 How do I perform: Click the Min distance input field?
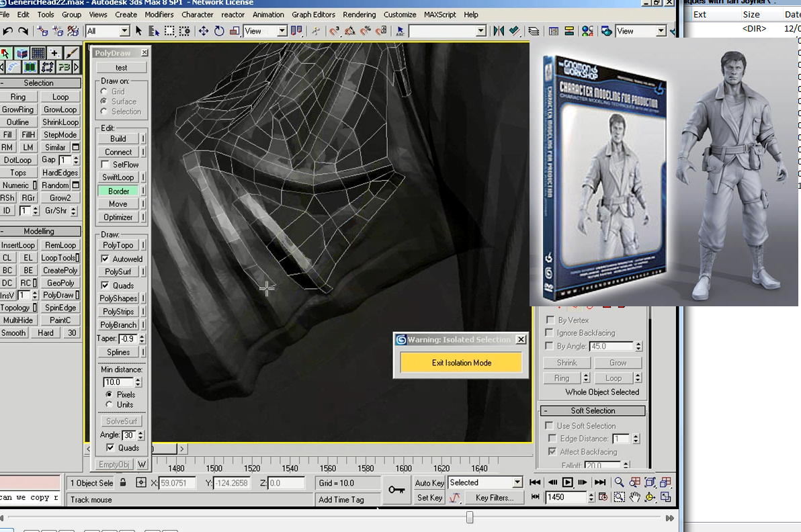click(118, 382)
